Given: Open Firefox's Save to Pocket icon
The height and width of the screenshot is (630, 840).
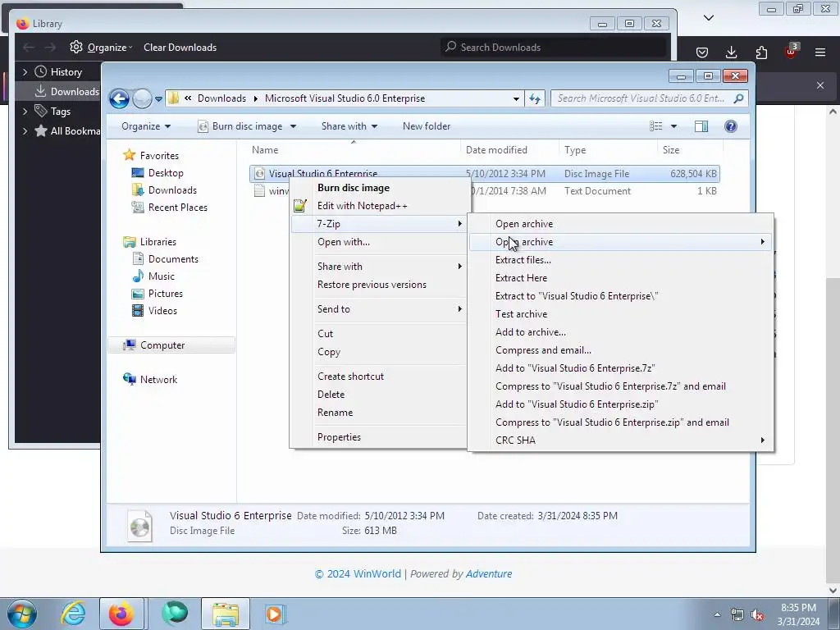Looking at the screenshot, I should pyautogui.click(x=702, y=52).
